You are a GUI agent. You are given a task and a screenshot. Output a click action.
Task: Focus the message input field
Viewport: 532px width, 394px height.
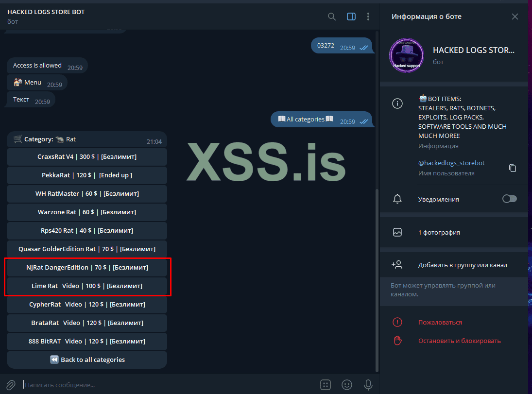pos(168,385)
